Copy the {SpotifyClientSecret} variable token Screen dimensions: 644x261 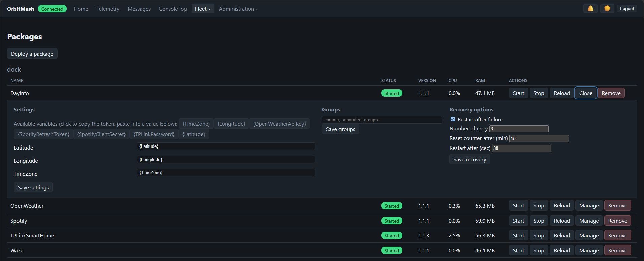coord(101,134)
